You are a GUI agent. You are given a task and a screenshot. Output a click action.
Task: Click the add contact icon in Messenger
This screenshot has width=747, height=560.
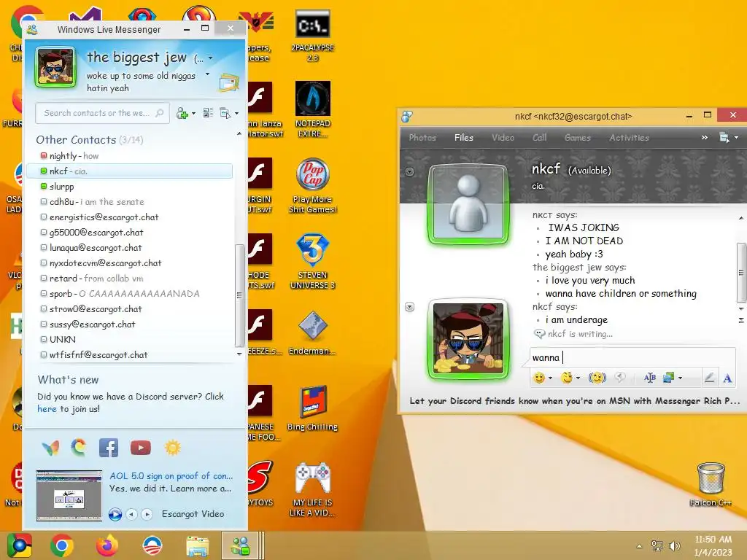click(182, 113)
